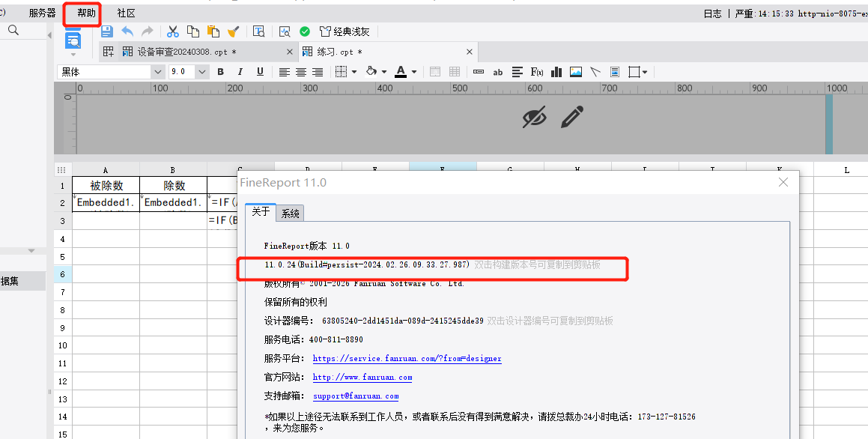Image resolution: width=868 pixels, height=439 pixels.
Task: Cut selection with the scissors icon
Action: coord(173,31)
